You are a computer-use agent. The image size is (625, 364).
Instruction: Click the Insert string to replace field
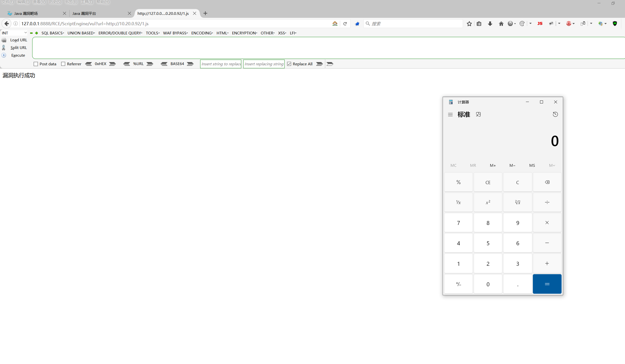click(x=220, y=64)
